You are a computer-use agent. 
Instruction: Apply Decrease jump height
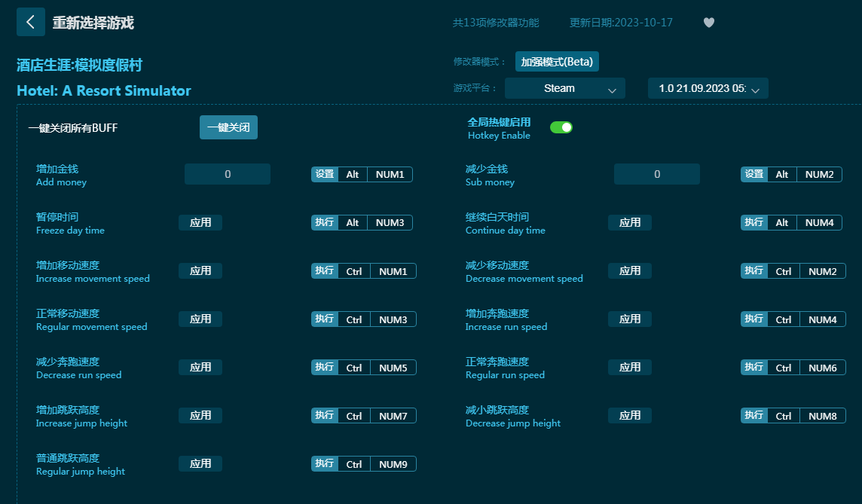tap(629, 416)
